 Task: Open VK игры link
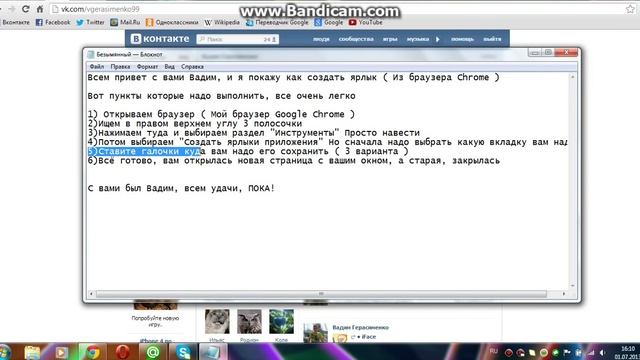(x=390, y=39)
